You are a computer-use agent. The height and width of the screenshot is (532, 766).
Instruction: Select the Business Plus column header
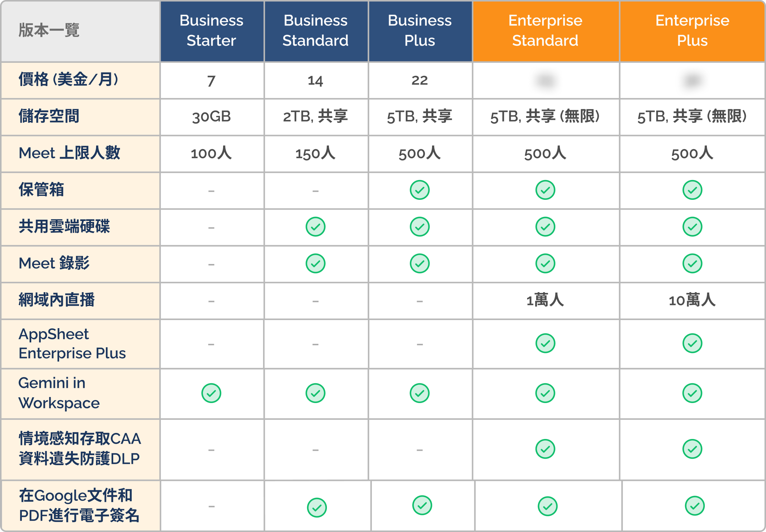pyautogui.click(x=420, y=31)
